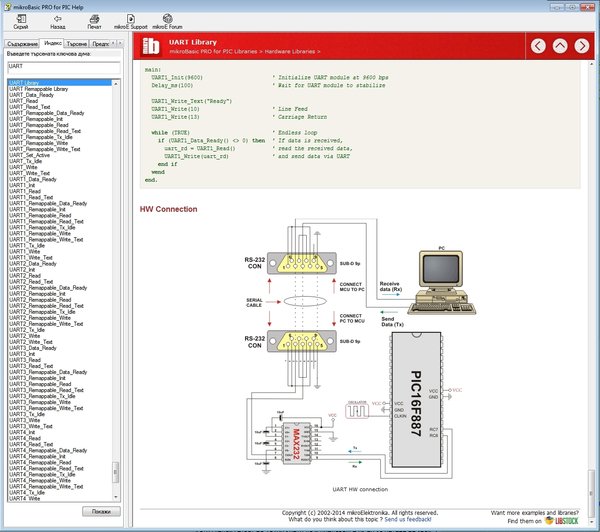The width and height of the screenshot is (600, 532).
Task: Select UART1_Read_Text in index list
Action: pos(31,197)
